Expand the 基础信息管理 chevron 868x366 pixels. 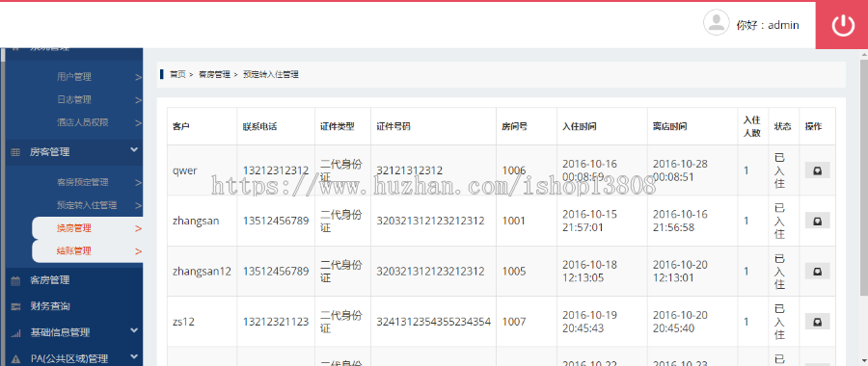tap(134, 330)
